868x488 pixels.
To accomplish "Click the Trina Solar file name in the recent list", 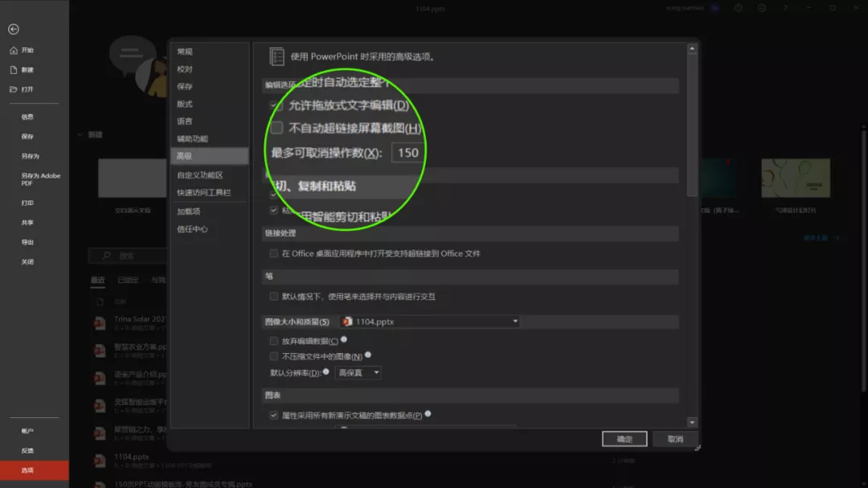I will pyautogui.click(x=140, y=319).
